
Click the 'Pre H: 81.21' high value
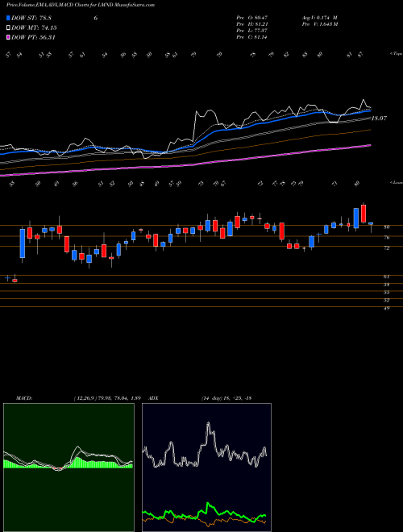click(251, 24)
